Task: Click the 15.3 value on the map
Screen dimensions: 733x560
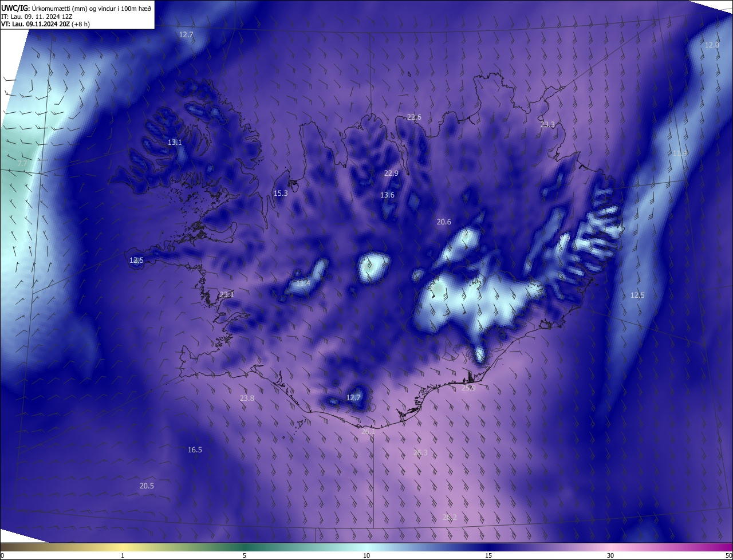Action: coord(281,193)
